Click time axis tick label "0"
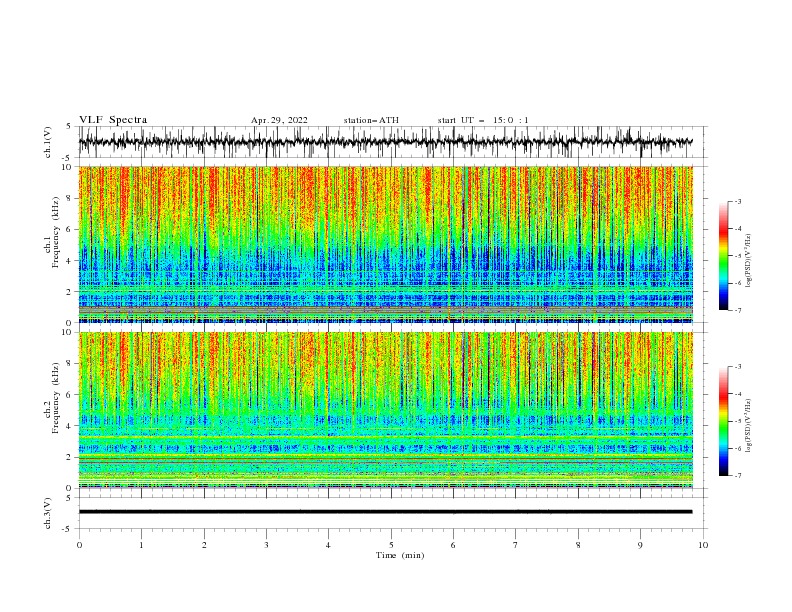 [79, 545]
